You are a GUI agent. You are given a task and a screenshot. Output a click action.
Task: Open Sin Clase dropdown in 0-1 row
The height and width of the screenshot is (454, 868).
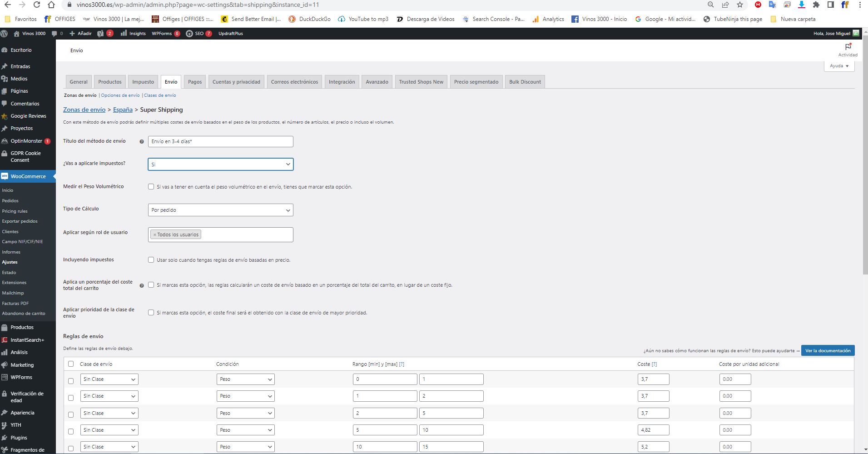(109, 379)
